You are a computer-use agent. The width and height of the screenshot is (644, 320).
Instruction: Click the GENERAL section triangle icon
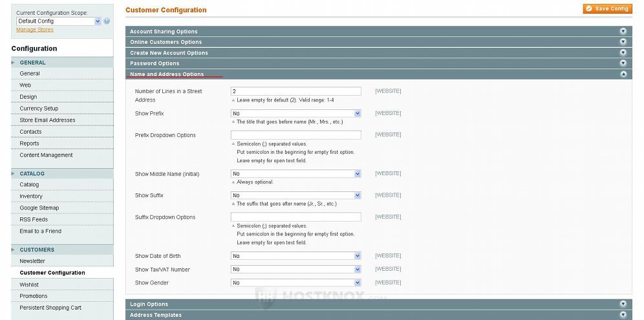click(13, 63)
